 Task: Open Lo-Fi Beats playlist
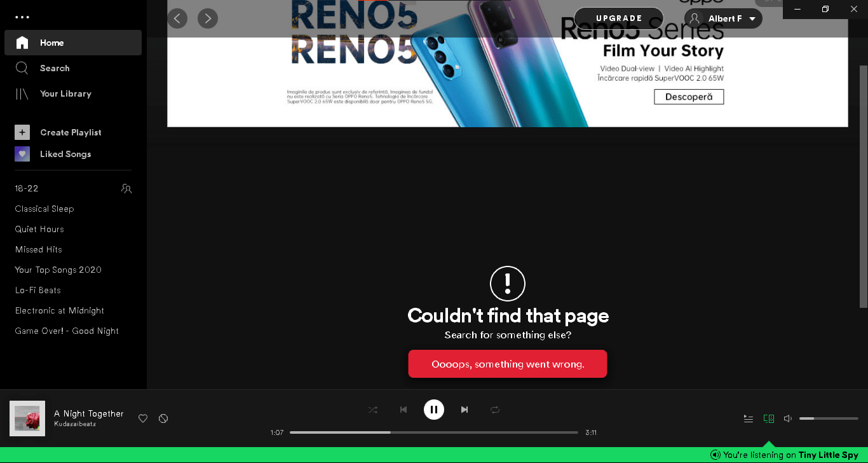pyautogui.click(x=38, y=290)
